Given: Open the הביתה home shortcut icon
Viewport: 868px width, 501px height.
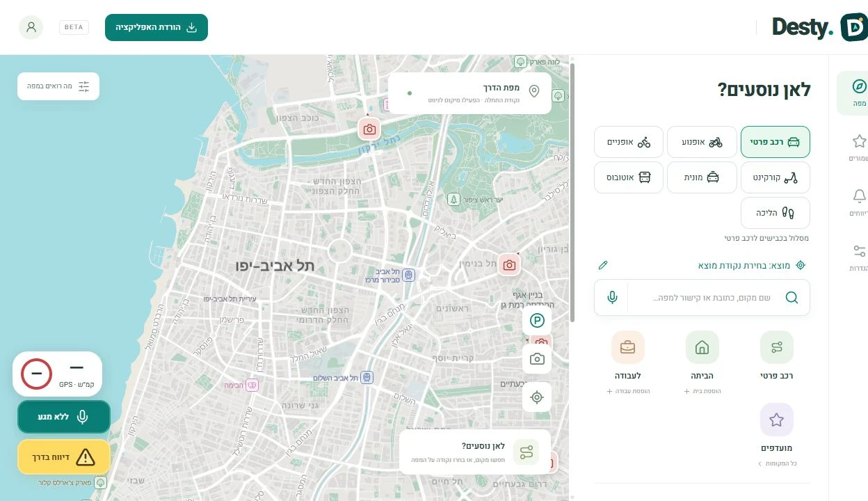Looking at the screenshot, I should coord(702,347).
